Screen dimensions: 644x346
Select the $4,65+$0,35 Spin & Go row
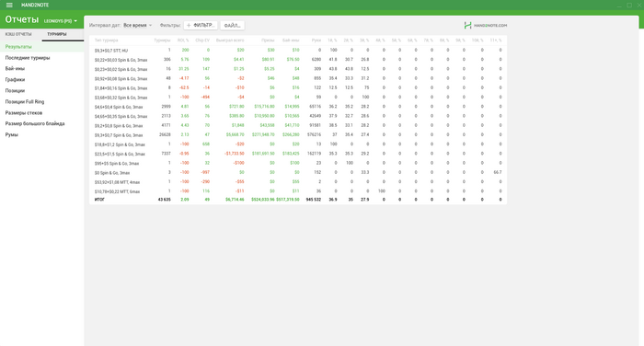coord(298,116)
